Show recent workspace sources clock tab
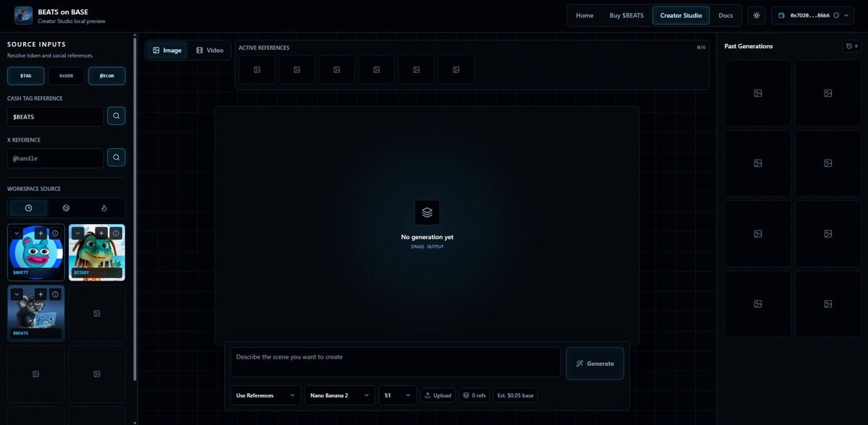This screenshot has height=425, width=868. tap(28, 208)
